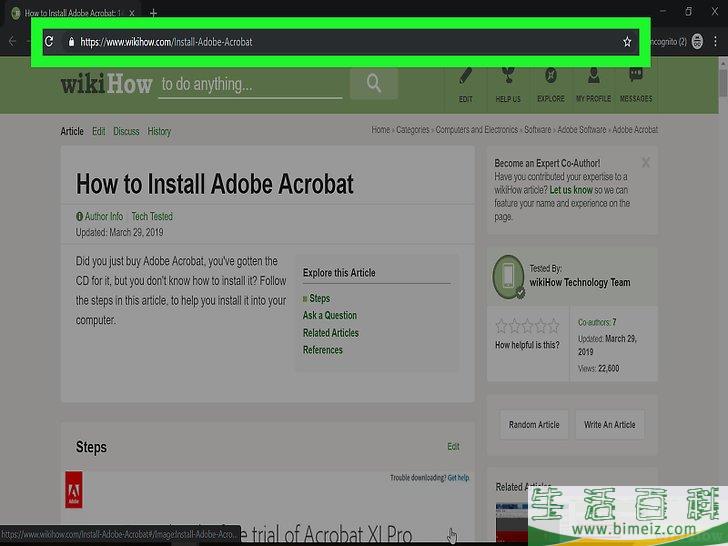Click the Ask a Question link

[x=330, y=315]
